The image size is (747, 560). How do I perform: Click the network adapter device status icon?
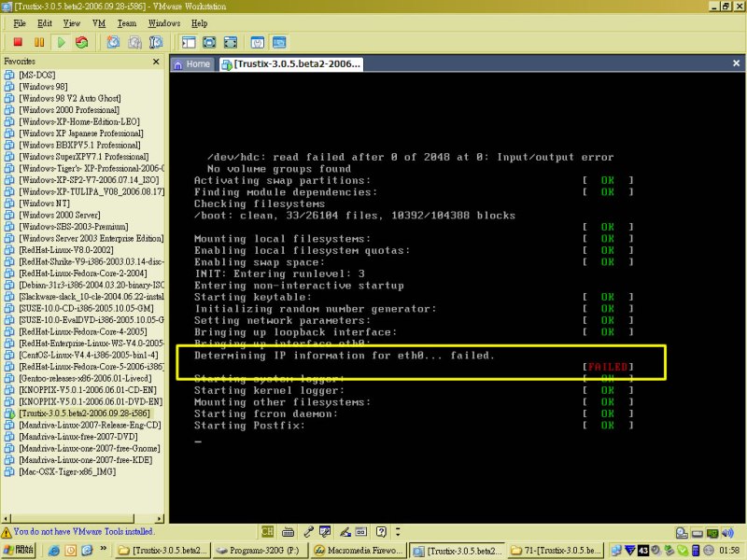point(712,533)
